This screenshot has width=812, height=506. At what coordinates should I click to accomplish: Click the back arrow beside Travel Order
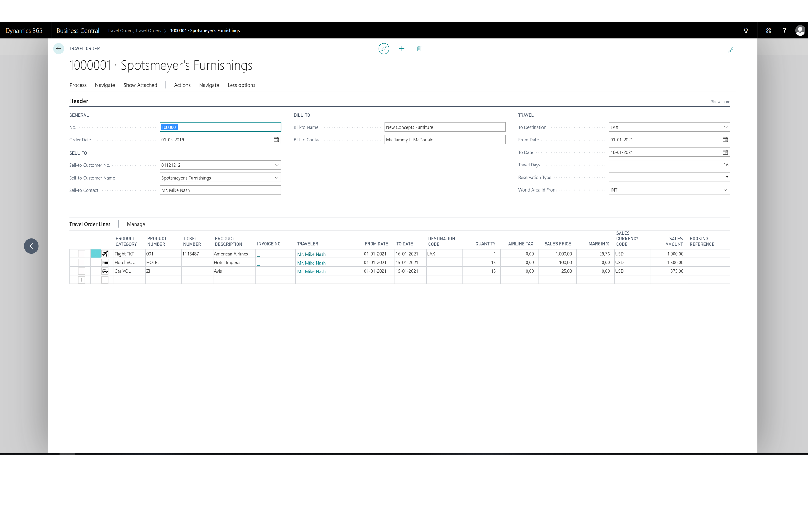pos(58,49)
